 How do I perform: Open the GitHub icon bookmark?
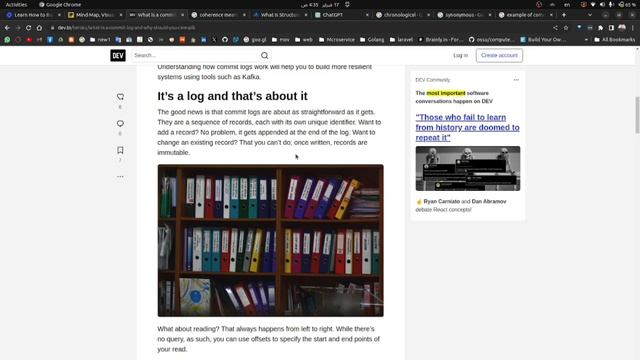[x=225, y=40]
